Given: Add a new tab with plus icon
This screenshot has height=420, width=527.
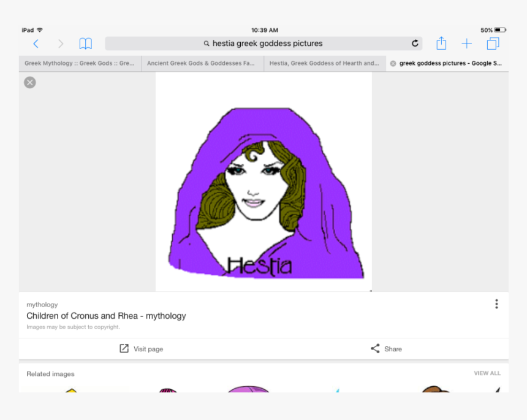Looking at the screenshot, I should (466, 44).
